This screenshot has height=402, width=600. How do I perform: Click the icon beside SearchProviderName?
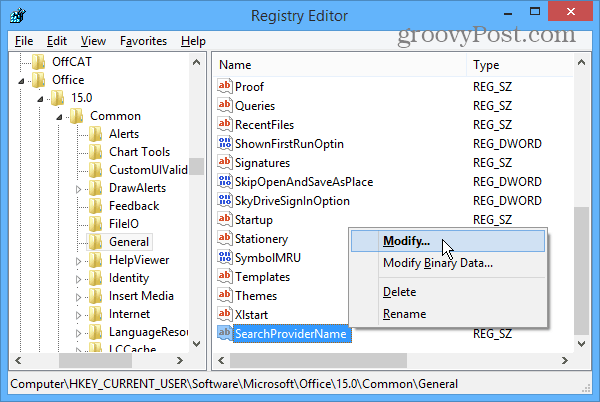(x=225, y=333)
